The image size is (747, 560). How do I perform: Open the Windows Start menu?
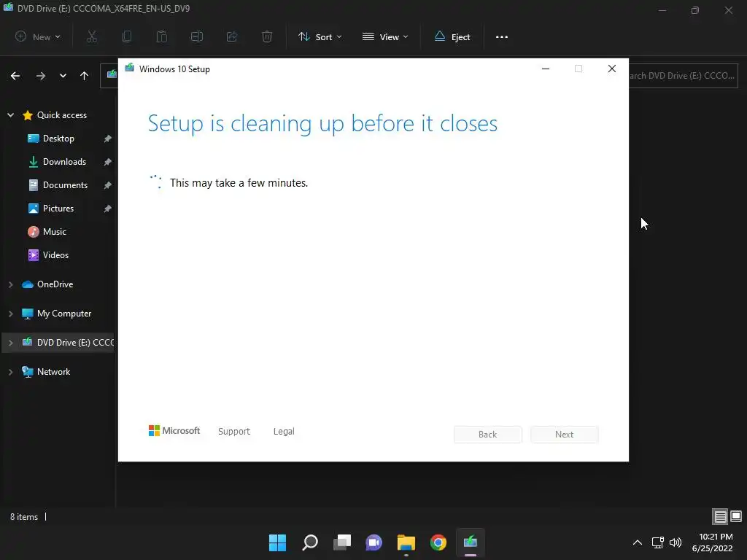(277, 542)
